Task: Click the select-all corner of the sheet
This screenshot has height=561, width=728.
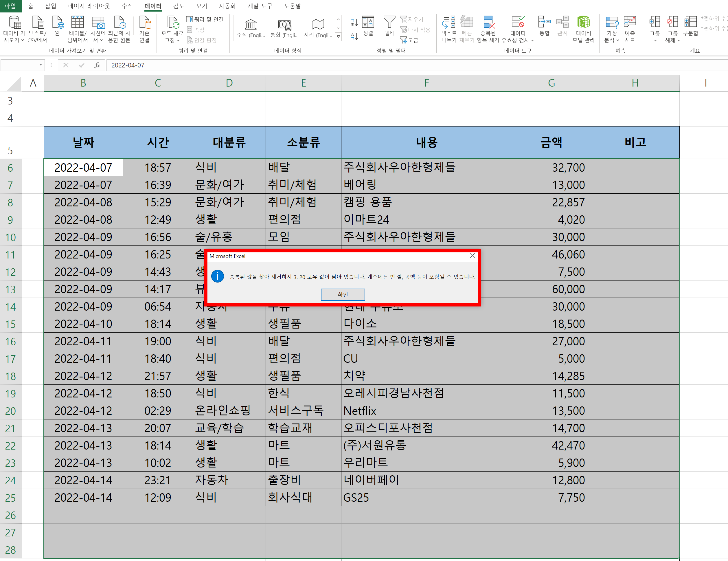Action: click(13, 83)
